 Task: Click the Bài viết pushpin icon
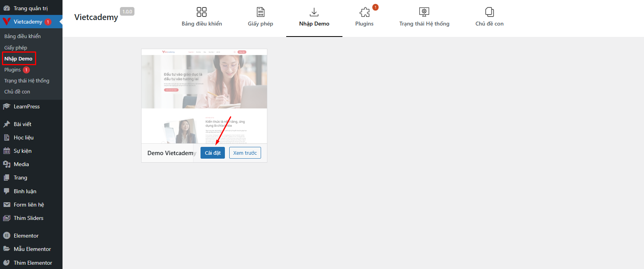[7, 124]
